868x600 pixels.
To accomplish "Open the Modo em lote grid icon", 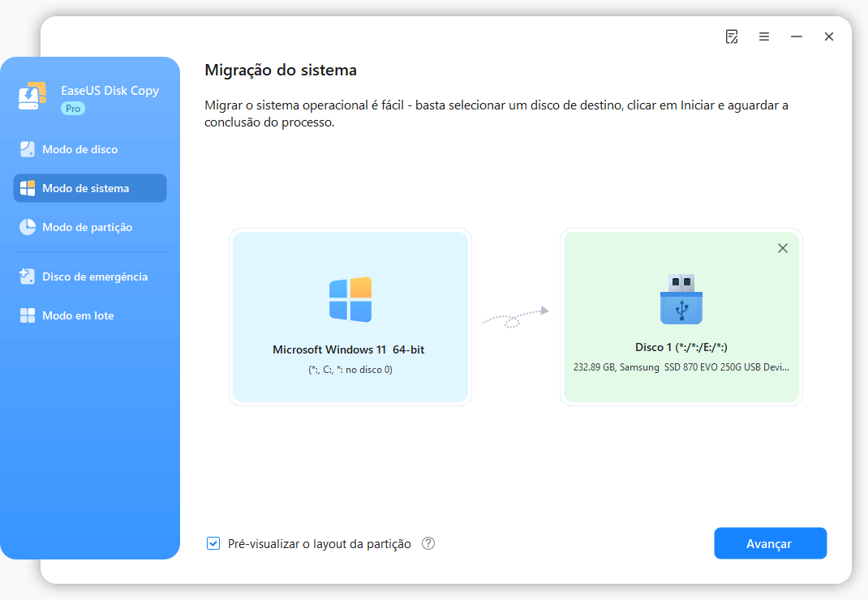I will coord(27,315).
